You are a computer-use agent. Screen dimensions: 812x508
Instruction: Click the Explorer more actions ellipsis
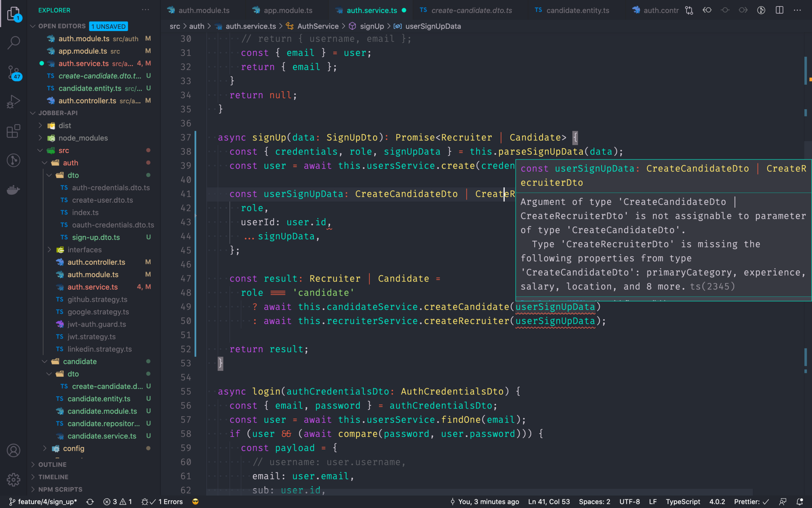145,10
